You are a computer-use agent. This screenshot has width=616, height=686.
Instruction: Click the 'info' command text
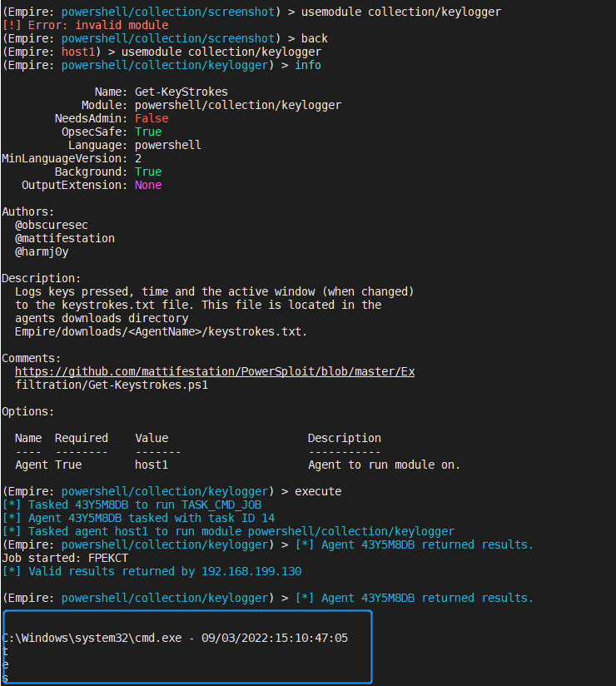(308, 65)
